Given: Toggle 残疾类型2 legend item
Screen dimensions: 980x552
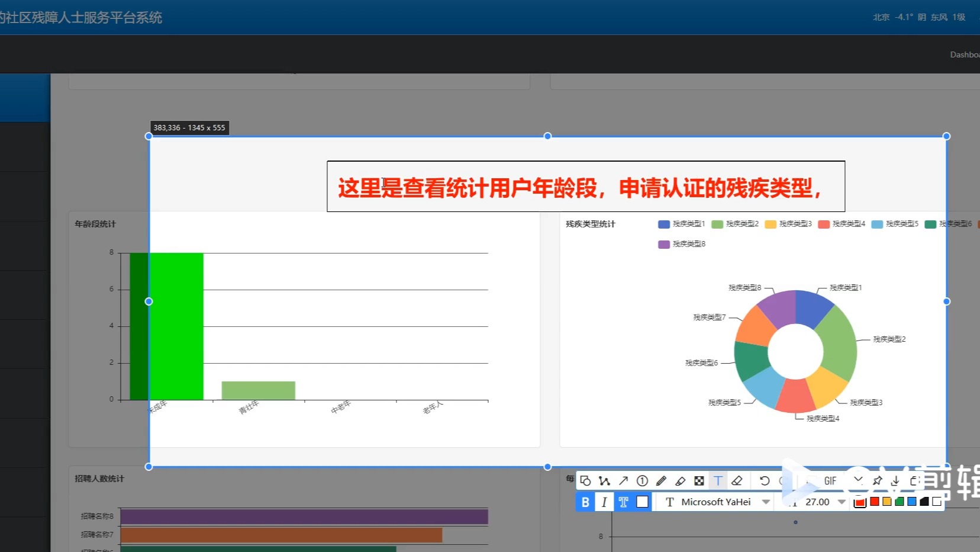Looking at the screenshot, I should click(x=735, y=224).
